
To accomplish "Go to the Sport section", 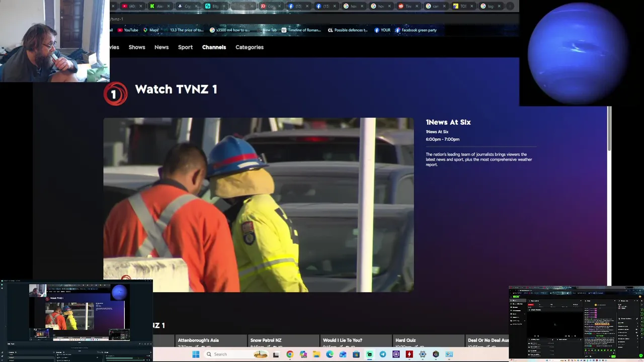I will pos(185,47).
